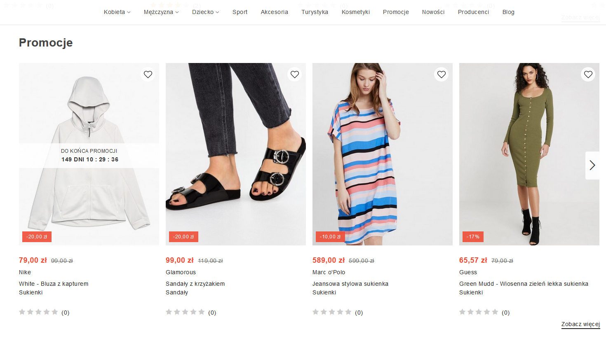
Task: Expand the Kobieta dropdown menu
Action: click(x=117, y=12)
